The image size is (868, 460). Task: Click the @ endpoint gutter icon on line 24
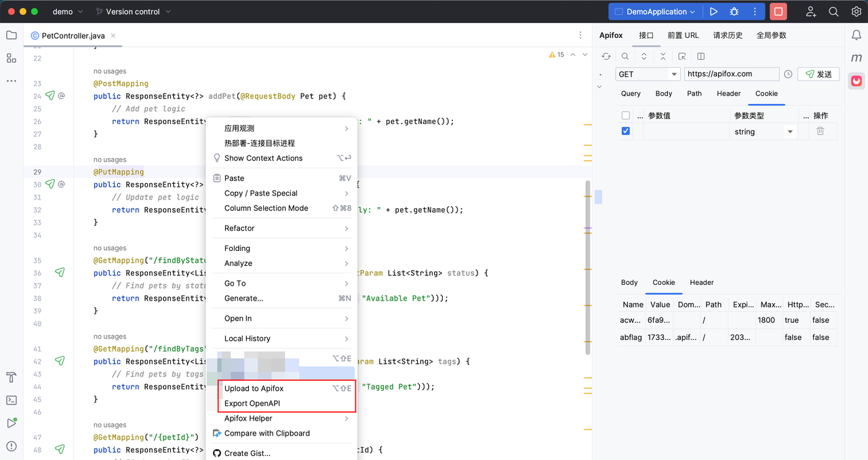pyautogui.click(x=62, y=96)
